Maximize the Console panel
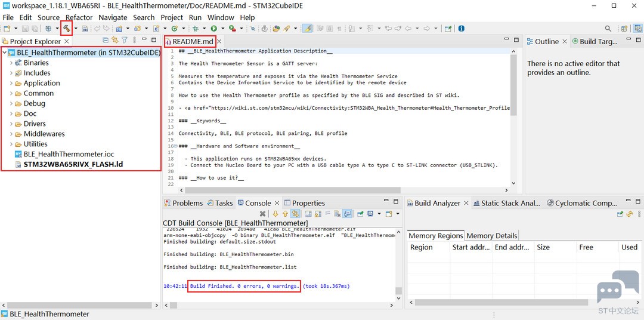Image resolution: width=644 pixels, height=320 pixels. coord(396,202)
